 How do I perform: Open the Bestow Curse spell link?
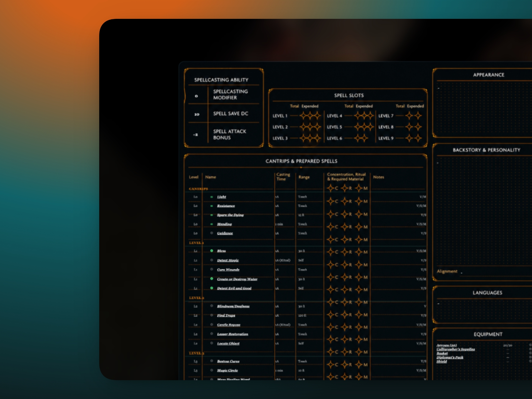click(x=228, y=361)
